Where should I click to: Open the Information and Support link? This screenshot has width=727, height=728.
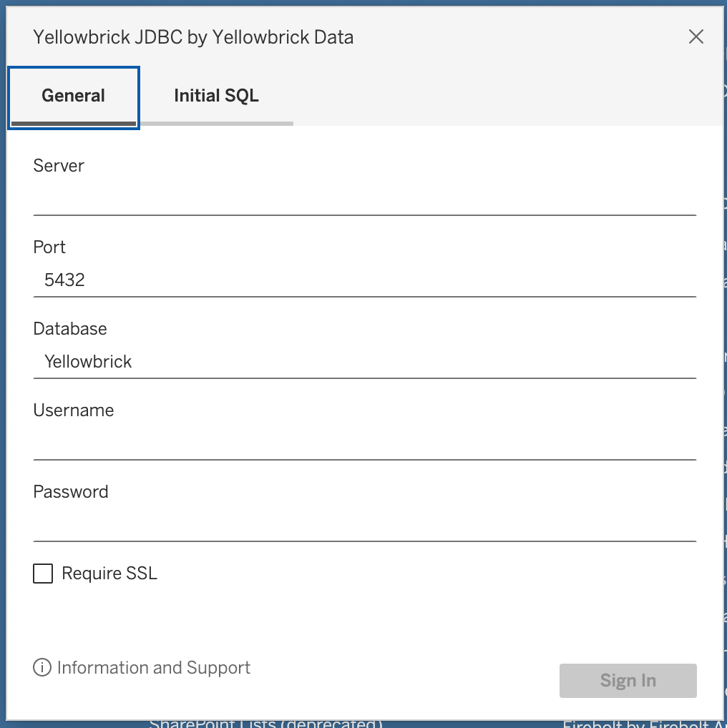154,667
